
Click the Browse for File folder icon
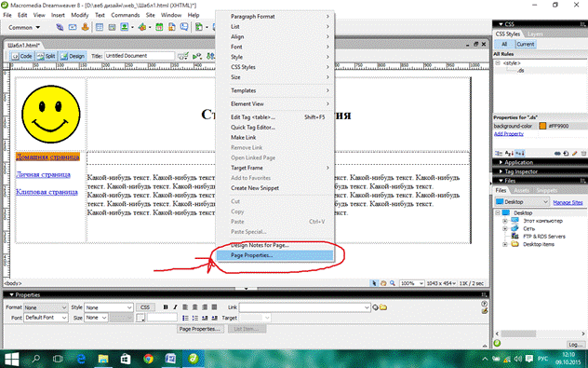383,307
